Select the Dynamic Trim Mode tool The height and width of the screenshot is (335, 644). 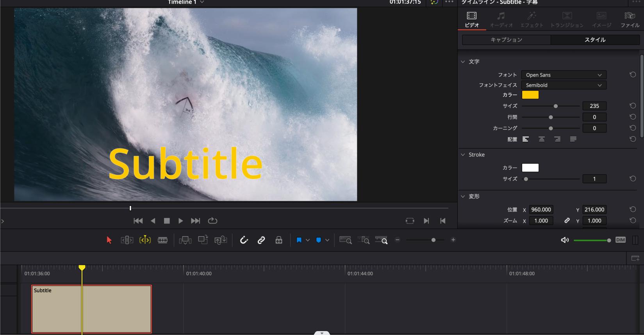[x=145, y=240]
